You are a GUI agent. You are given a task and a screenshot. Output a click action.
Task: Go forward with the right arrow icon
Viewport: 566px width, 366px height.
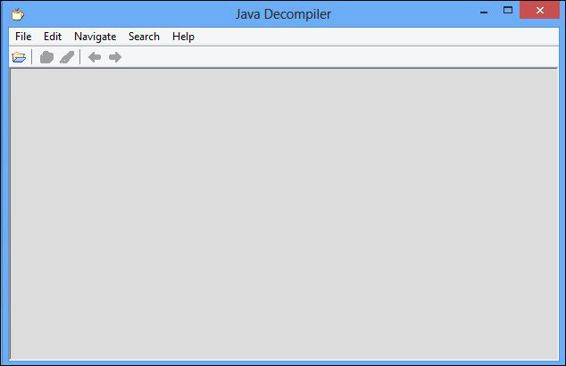pos(115,57)
